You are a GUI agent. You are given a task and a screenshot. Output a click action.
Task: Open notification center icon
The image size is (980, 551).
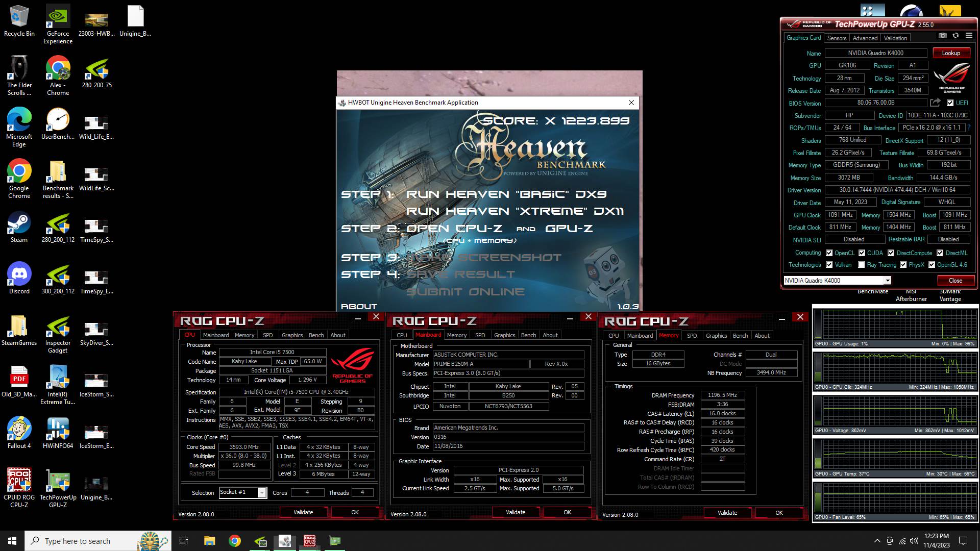coord(963,541)
